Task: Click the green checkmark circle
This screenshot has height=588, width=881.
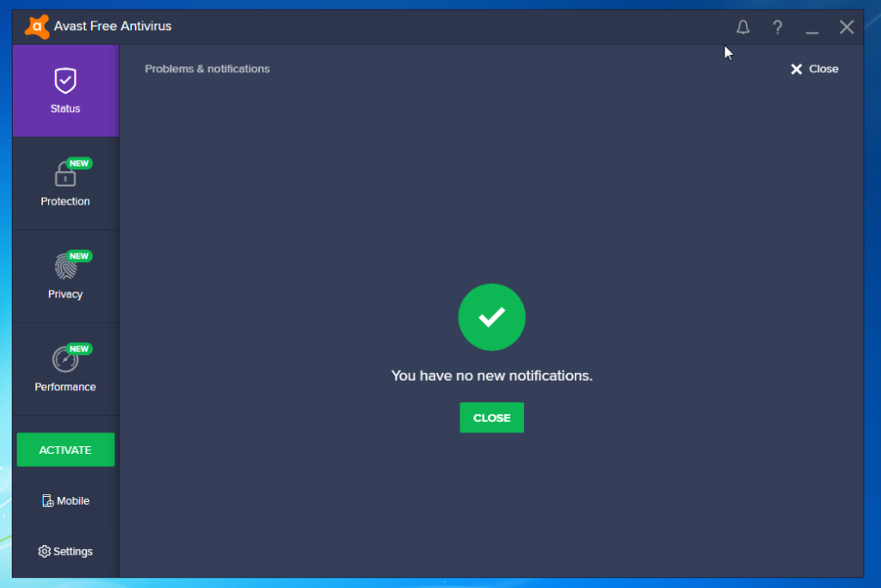Action: click(491, 317)
